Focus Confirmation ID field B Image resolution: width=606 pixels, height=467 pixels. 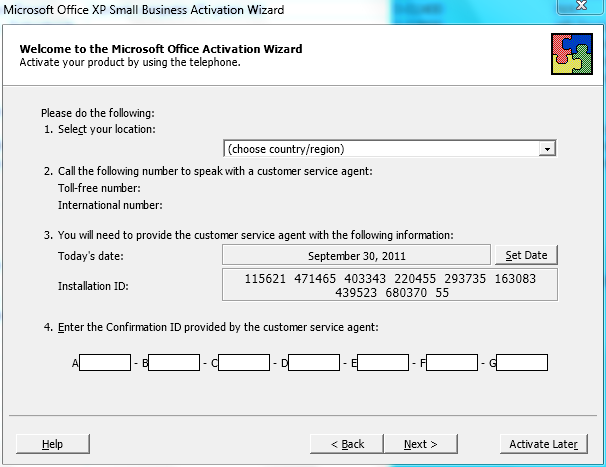pyautogui.click(x=174, y=363)
